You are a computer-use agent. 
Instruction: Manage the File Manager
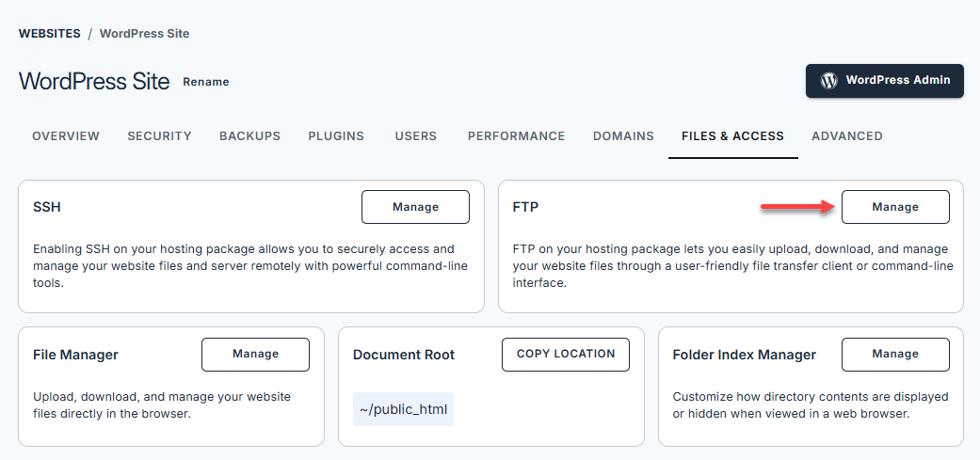[x=256, y=355]
